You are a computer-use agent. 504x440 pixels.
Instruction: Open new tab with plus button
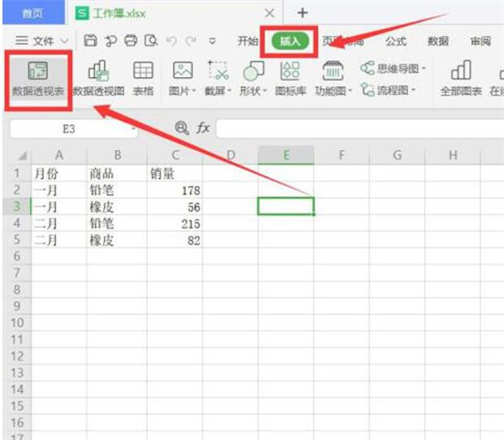302,13
